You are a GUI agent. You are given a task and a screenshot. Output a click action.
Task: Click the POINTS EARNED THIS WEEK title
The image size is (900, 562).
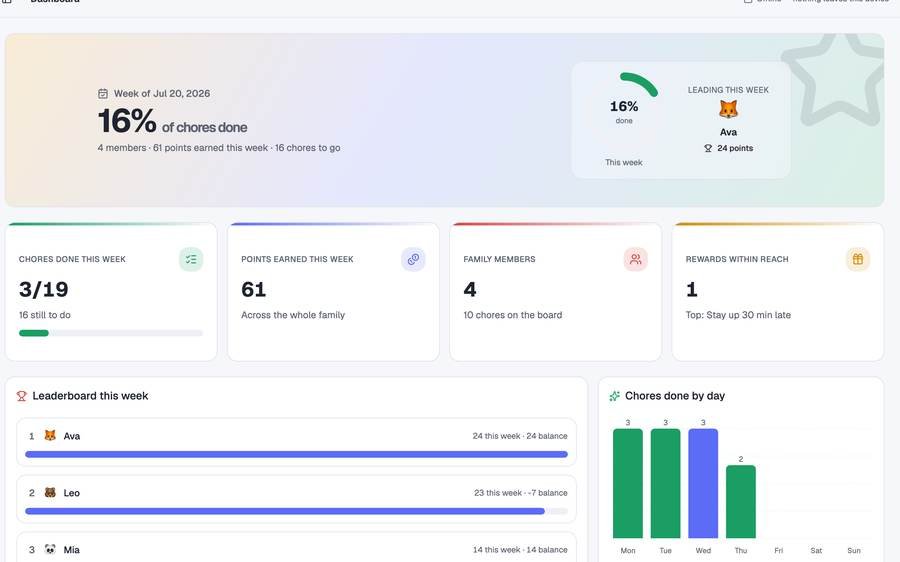(x=297, y=259)
